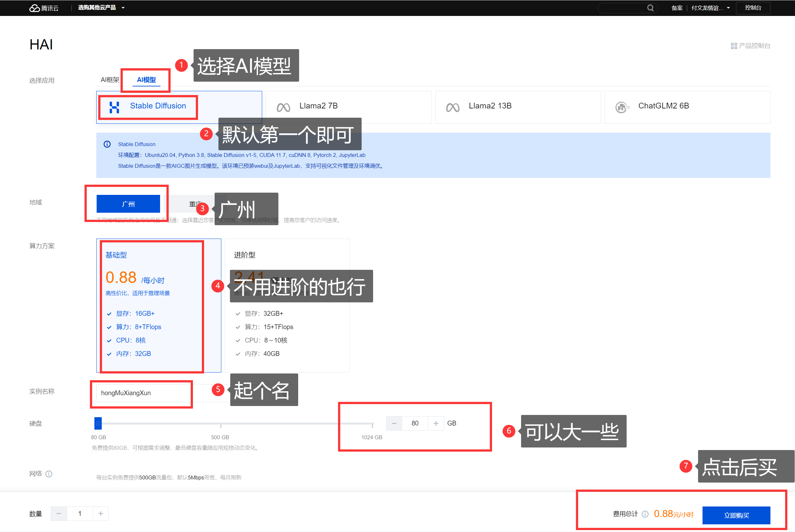Image resolution: width=795 pixels, height=532 pixels.
Task: Click the 1024 GB slider end mark
Action: click(372, 437)
